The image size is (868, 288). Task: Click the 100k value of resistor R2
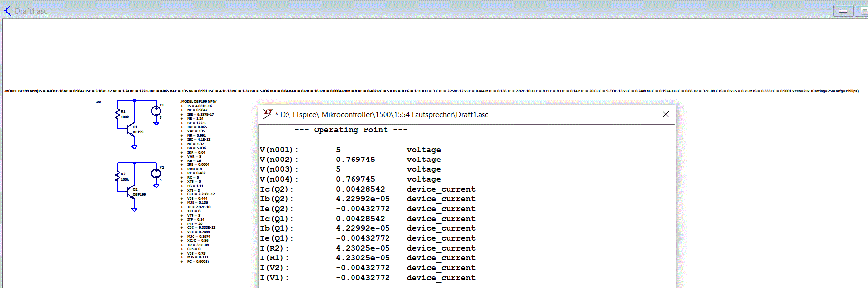125,180
